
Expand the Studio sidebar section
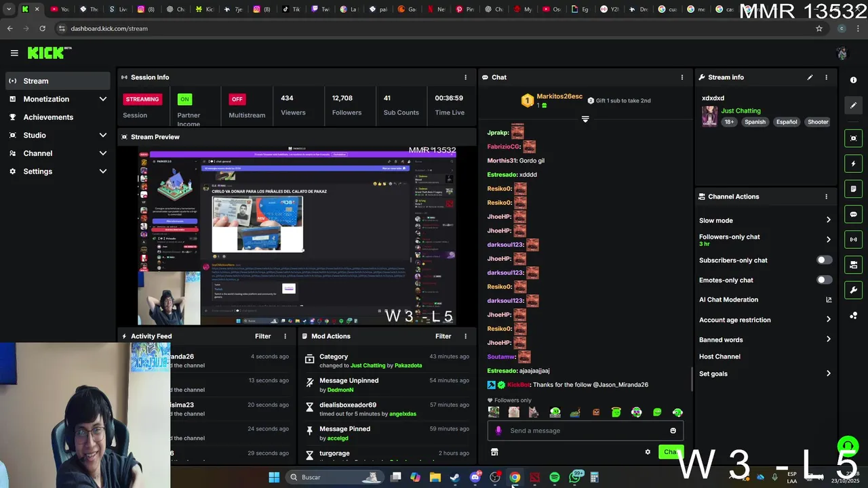[58, 136]
